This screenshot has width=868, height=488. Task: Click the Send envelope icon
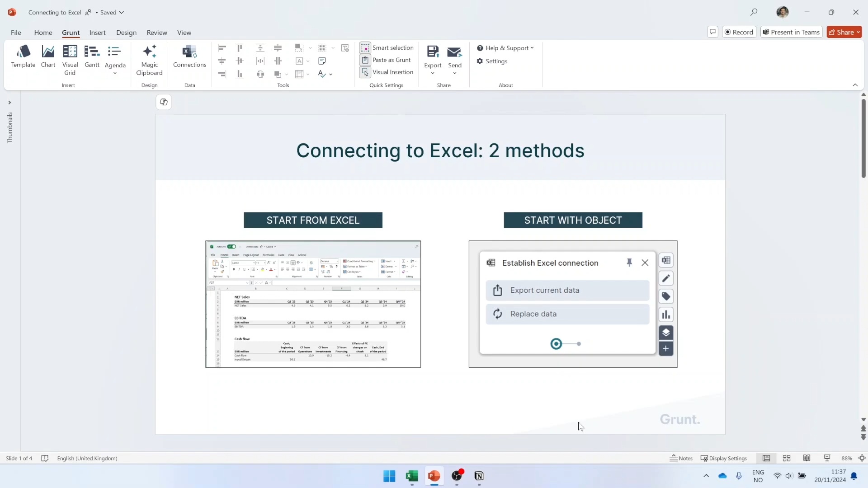(x=455, y=52)
